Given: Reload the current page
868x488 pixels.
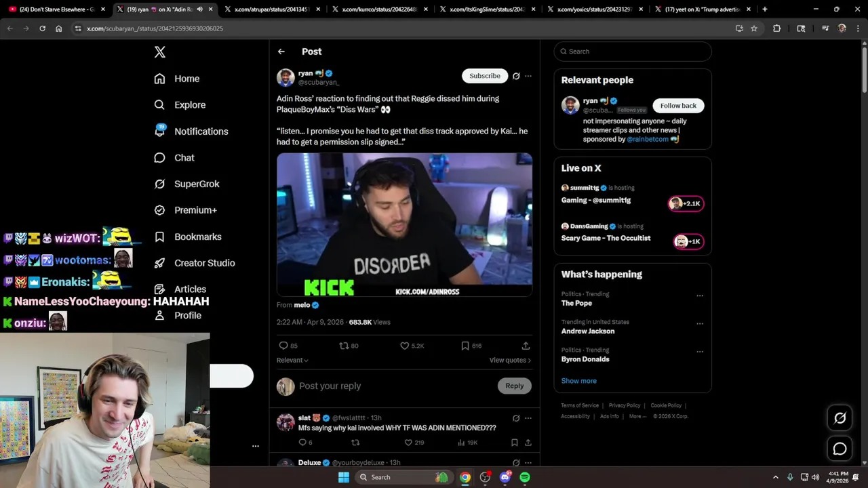Looking at the screenshot, I should click(42, 28).
